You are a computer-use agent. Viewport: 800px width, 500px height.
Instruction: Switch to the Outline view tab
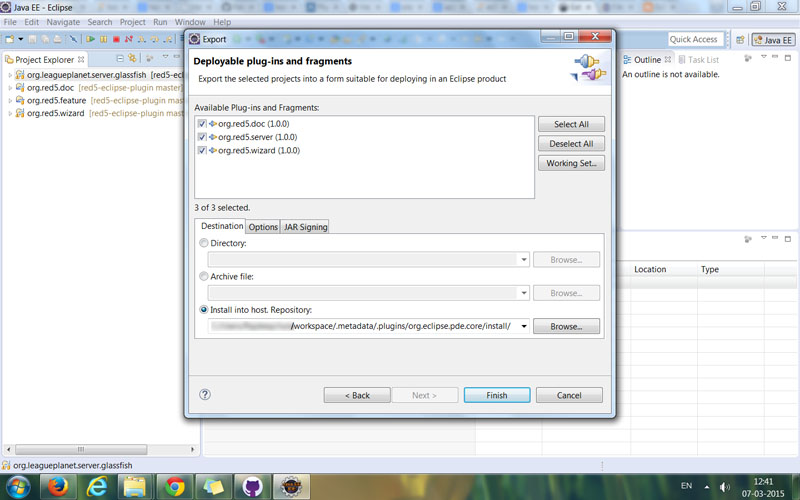click(x=647, y=60)
